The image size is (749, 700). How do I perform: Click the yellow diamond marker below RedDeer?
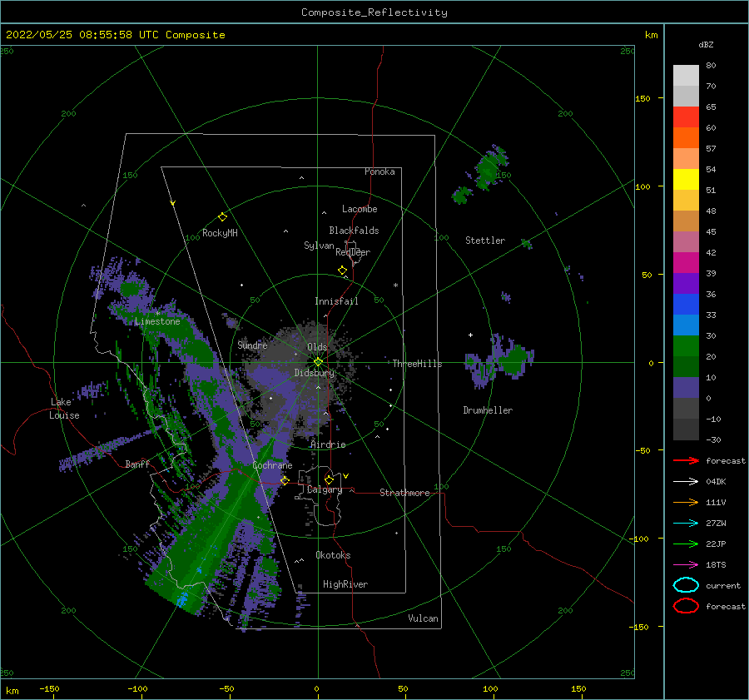[343, 271]
